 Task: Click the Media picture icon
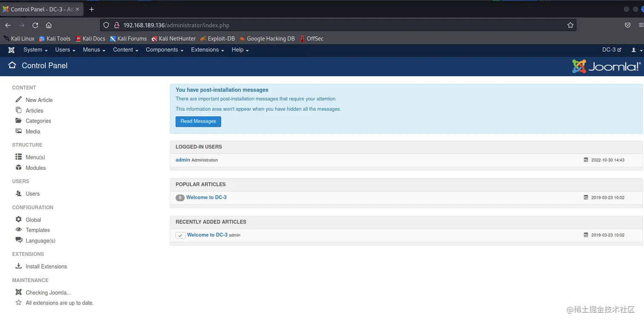click(18, 131)
